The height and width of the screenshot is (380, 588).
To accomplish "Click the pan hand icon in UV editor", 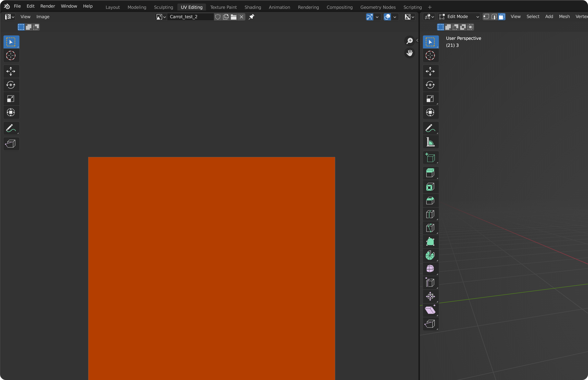I will pos(410,53).
